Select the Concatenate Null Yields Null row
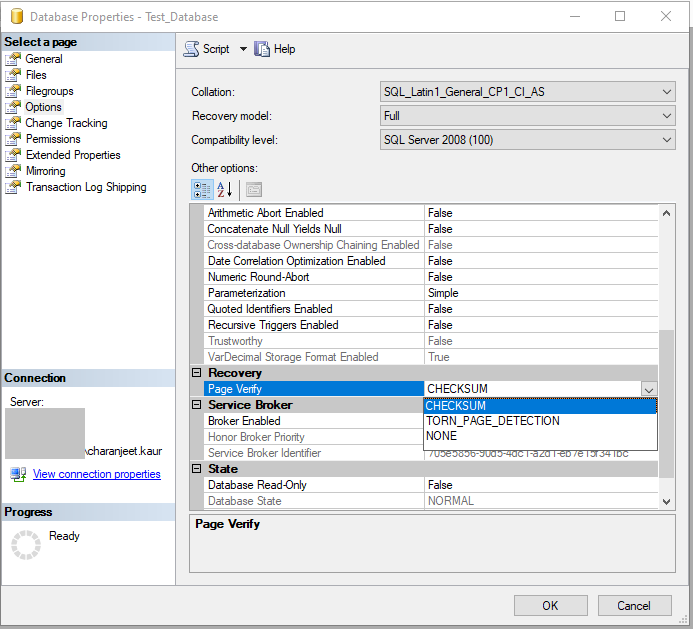 (x=430, y=229)
